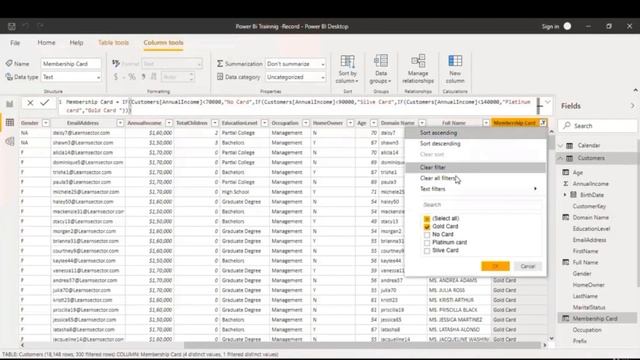Apply currency format dollar icon
The height and width of the screenshot is (360, 640).
116,77
